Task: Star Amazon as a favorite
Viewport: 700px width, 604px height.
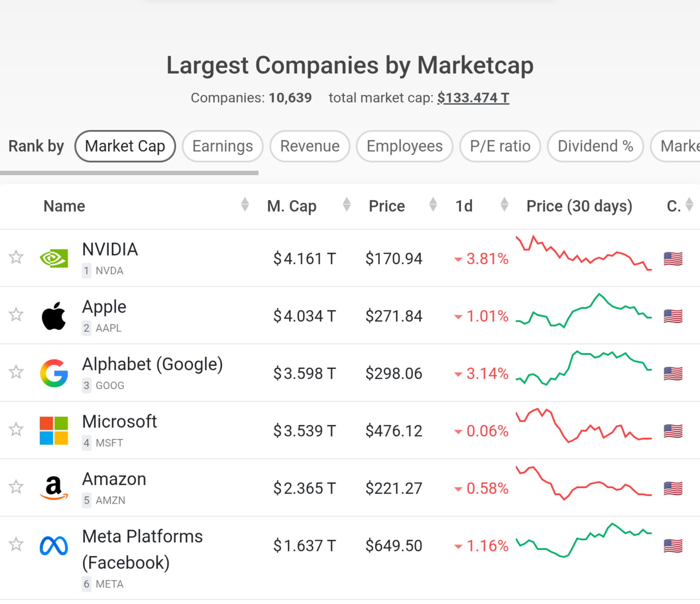Action: pyautogui.click(x=16, y=487)
